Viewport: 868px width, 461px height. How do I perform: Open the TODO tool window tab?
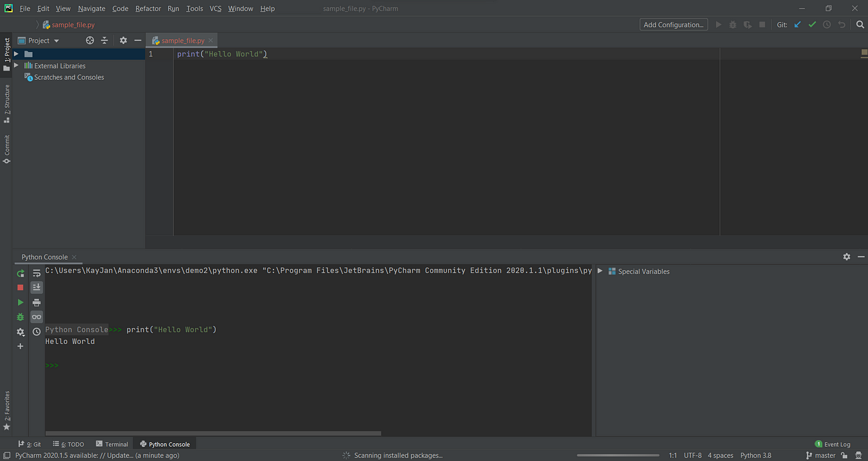pos(68,444)
